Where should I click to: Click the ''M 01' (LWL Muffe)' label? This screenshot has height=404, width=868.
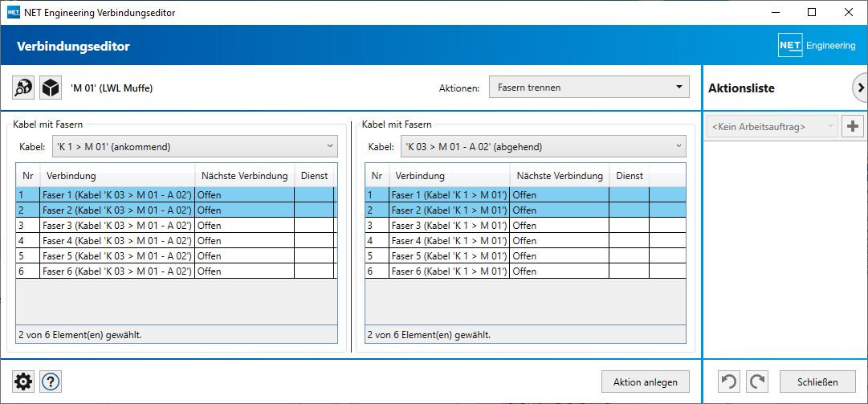[x=112, y=88]
